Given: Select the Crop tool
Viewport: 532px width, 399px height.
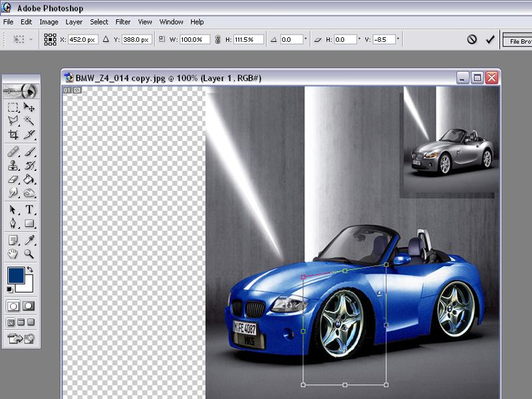Looking at the screenshot, I should [13, 135].
